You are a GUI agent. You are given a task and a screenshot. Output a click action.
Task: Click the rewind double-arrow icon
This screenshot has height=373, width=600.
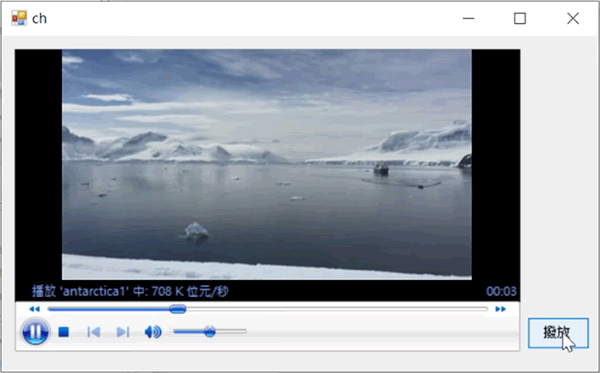click(34, 309)
